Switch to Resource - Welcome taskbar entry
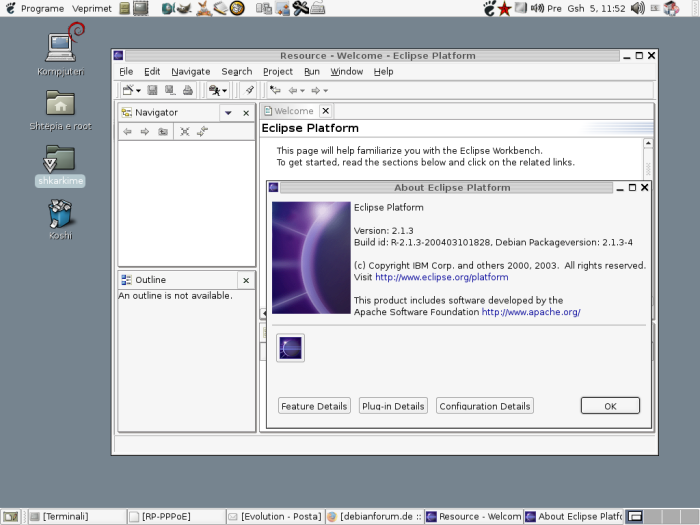Viewport: 700px width, 525px height. click(x=474, y=517)
